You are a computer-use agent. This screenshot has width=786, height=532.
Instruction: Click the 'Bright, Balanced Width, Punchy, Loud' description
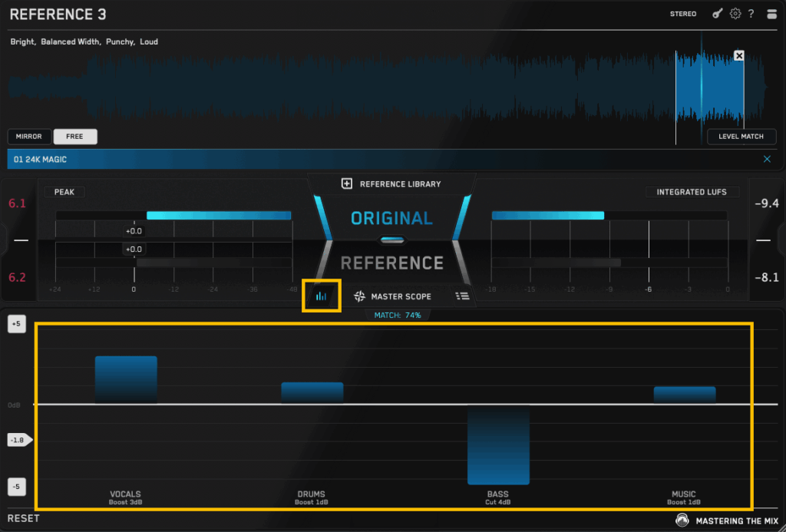[x=84, y=41]
